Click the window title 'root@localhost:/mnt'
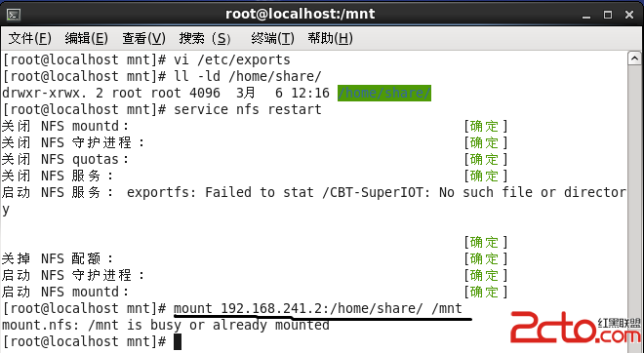 pyautogui.click(x=301, y=14)
